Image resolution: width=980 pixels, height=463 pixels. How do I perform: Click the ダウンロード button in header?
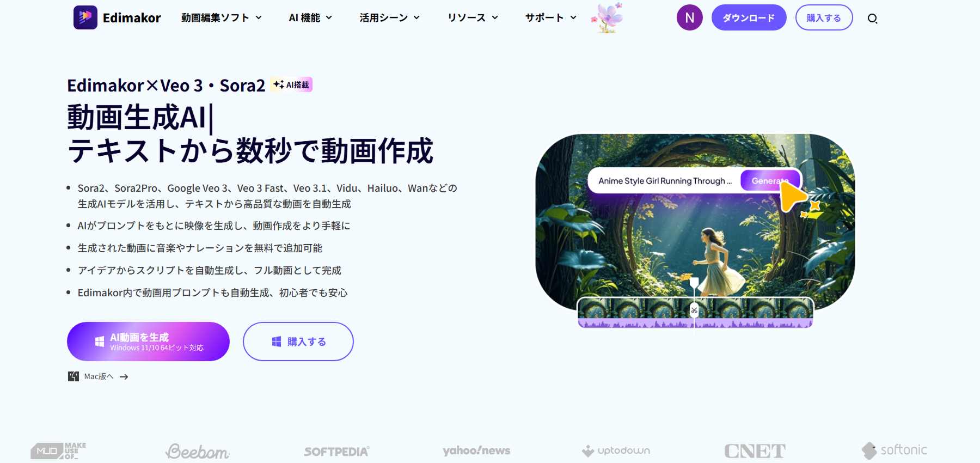(749, 17)
